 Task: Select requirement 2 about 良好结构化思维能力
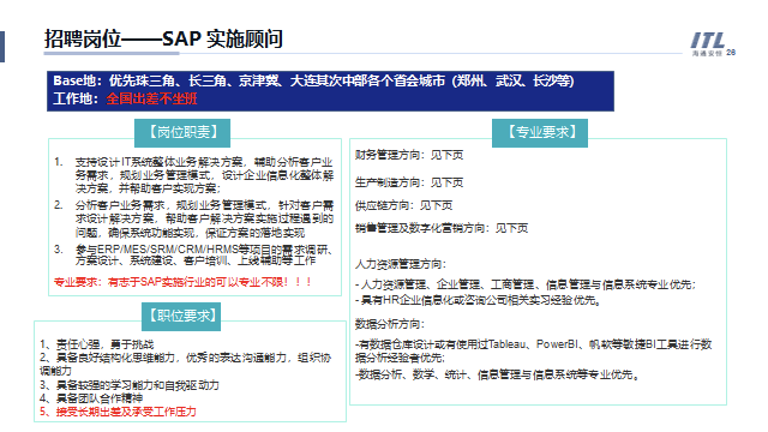tap(186, 364)
